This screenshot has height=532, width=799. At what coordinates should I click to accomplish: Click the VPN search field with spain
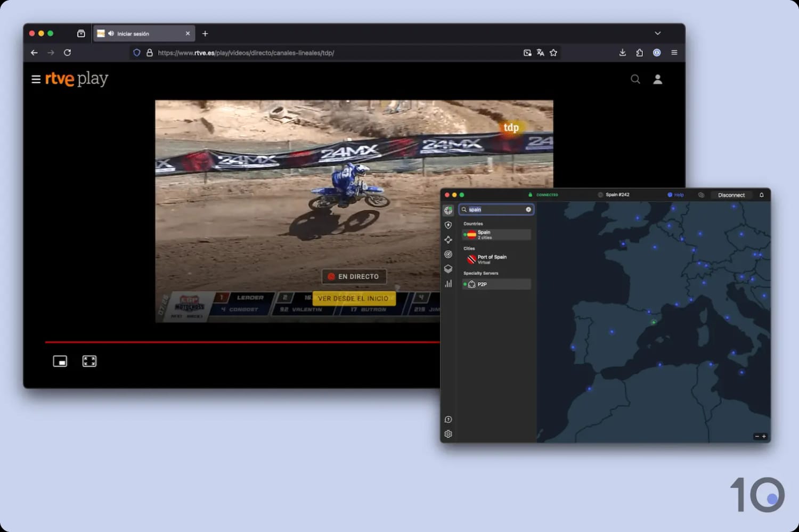coord(496,210)
